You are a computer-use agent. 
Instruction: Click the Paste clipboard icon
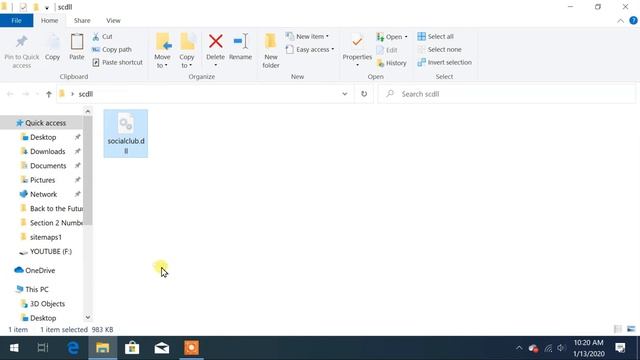[x=77, y=42]
